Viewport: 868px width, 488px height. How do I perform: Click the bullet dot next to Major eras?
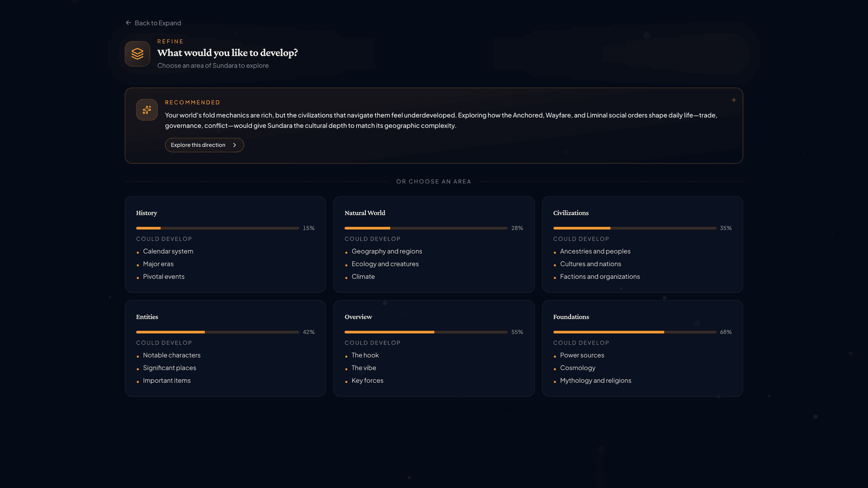tap(138, 264)
